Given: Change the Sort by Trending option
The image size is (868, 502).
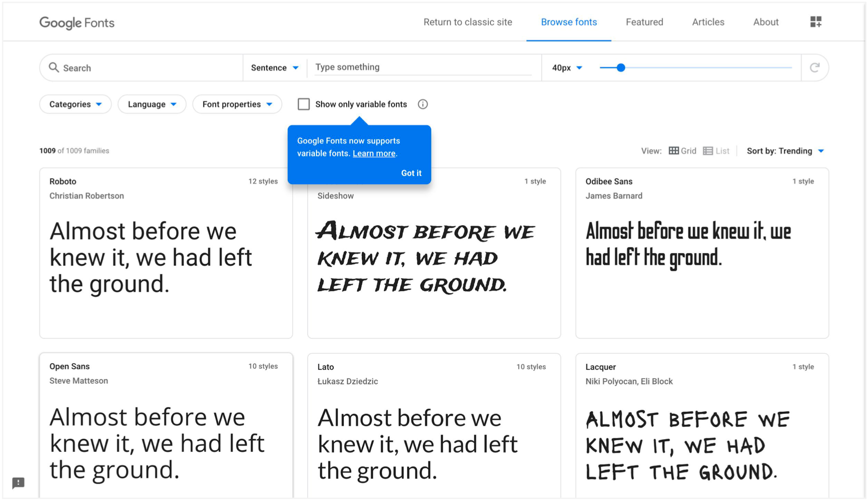Looking at the screenshot, I should click(x=785, y=151).
